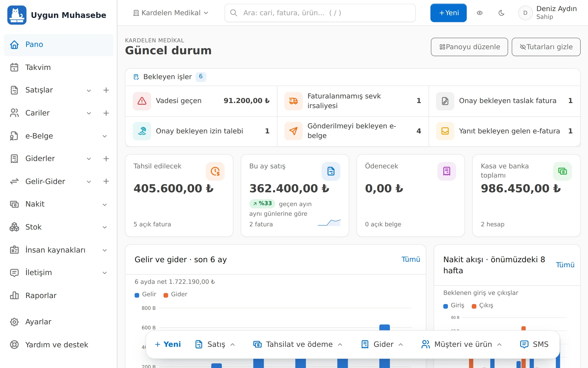Screen dimensions: 588x368
Task: Open the Kardelen Medikal company dropdown
Action: pos(171,13)
